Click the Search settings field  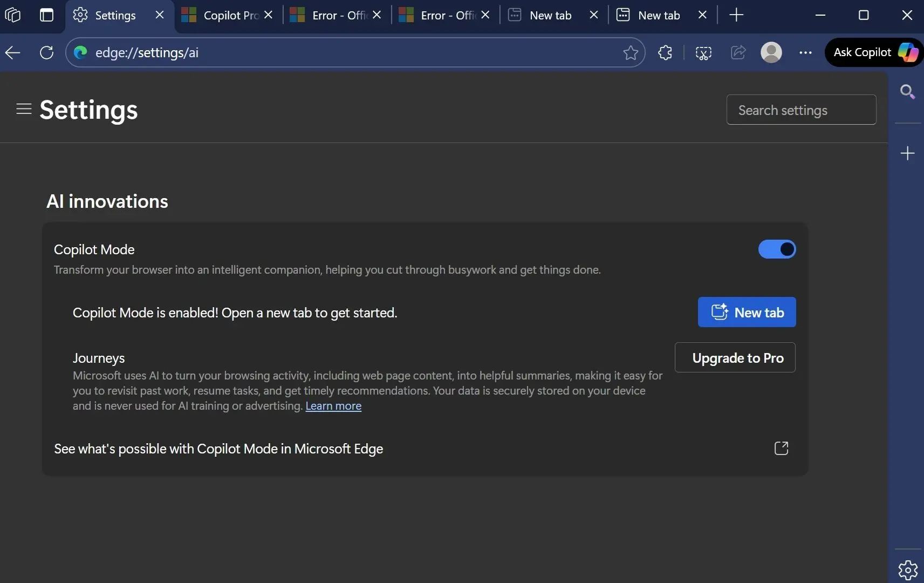801,110
